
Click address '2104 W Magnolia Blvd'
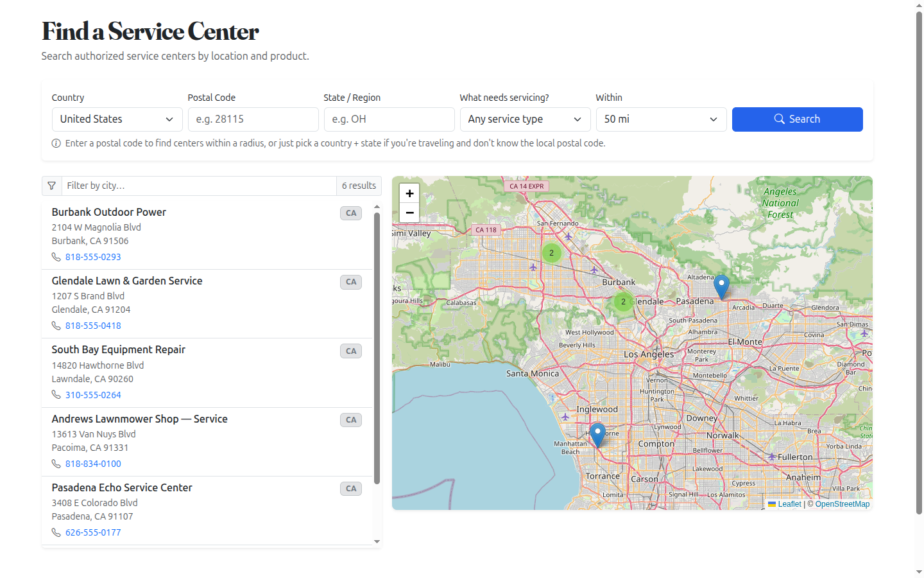point(96,227)
